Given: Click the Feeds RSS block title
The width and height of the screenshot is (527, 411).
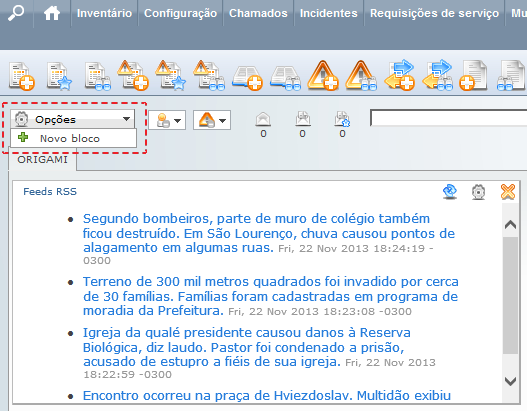Looking at the screenshot, I should pos(50,192).
